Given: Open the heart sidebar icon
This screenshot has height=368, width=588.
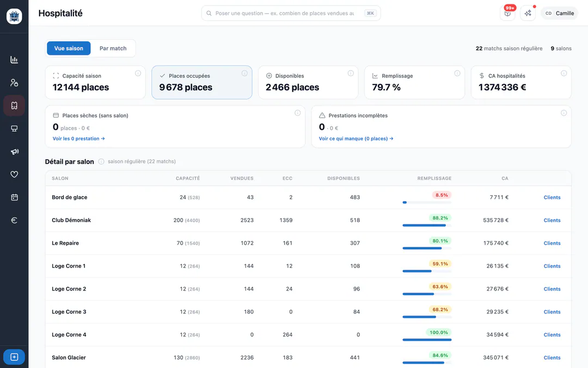Looking at the screenshot, I should click(x=14, y=174).
